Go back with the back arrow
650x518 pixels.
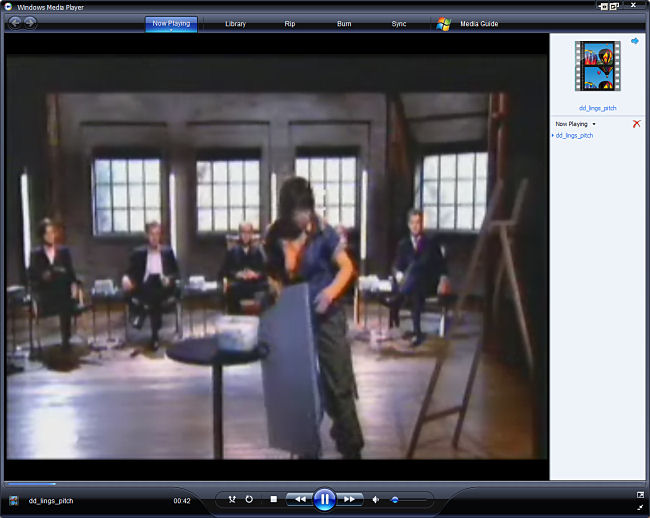click(x=15, y=22)
